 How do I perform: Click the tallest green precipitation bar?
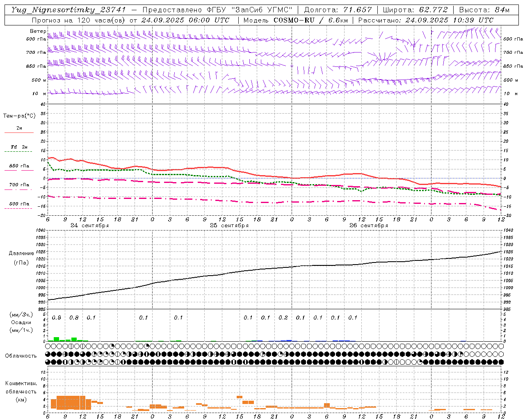click(56, 339)
